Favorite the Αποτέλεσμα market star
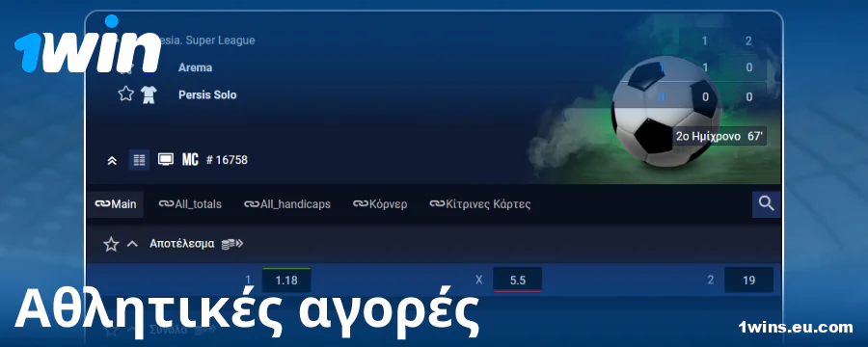This screenshot has width=868, height=347. click(111, 244)
